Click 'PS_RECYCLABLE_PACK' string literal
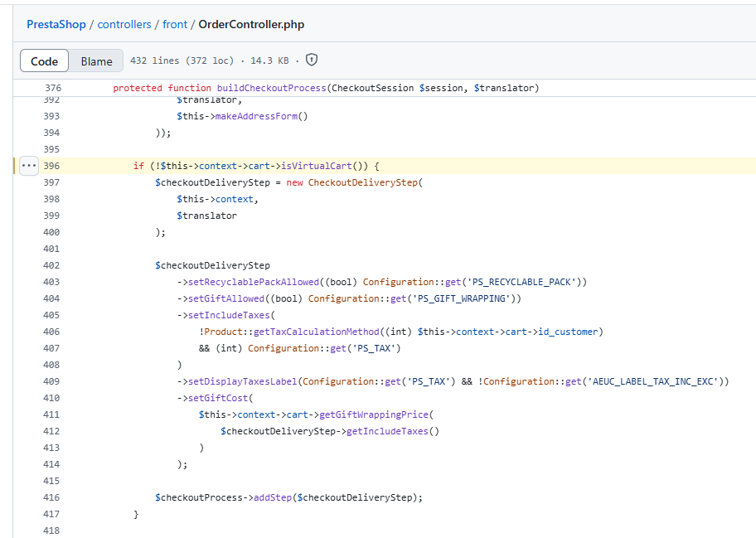Image resolution: width=756 pixels, height=538 pixels. click(521, 282)
